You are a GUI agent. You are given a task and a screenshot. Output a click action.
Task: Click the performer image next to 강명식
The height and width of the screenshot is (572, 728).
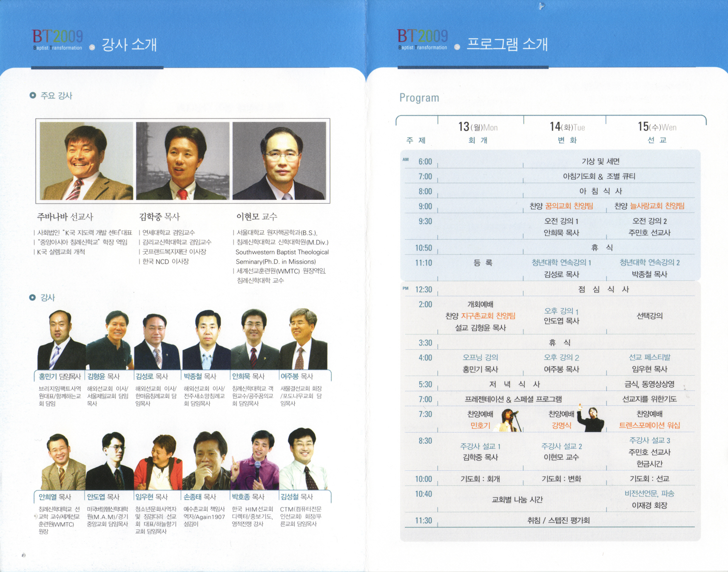click(x=591, y=419)
